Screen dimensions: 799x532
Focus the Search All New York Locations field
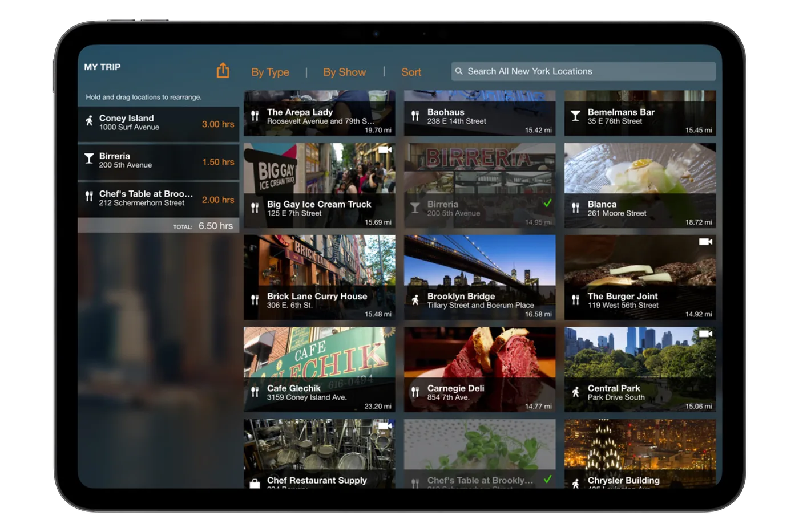pyautogui.click(x=583, y=71)
